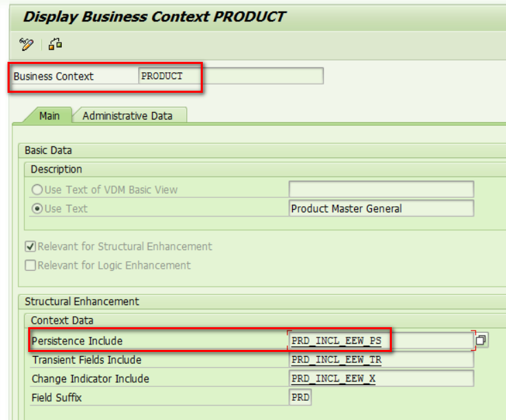Select the Use Text radio button
The width and height of the screenshot is (506, 420).
37,209
